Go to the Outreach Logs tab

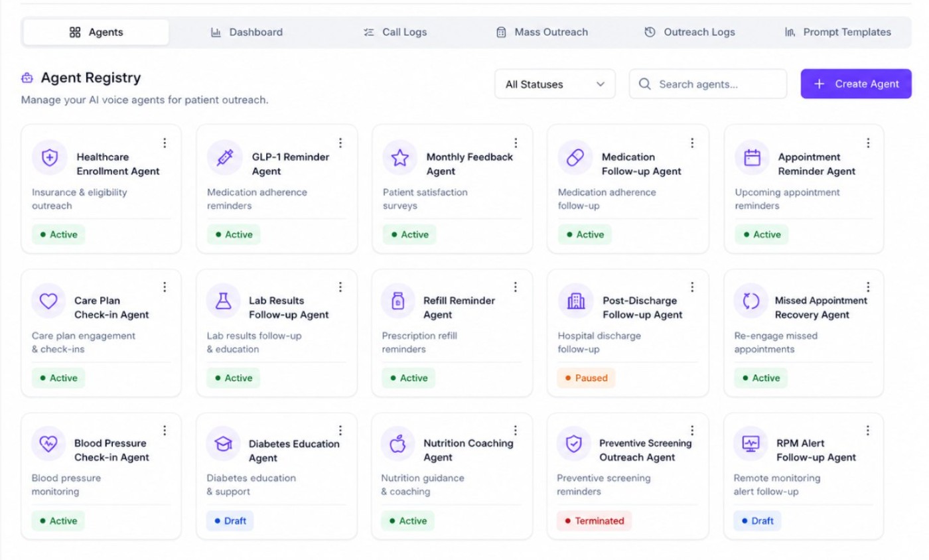[689, 32]
